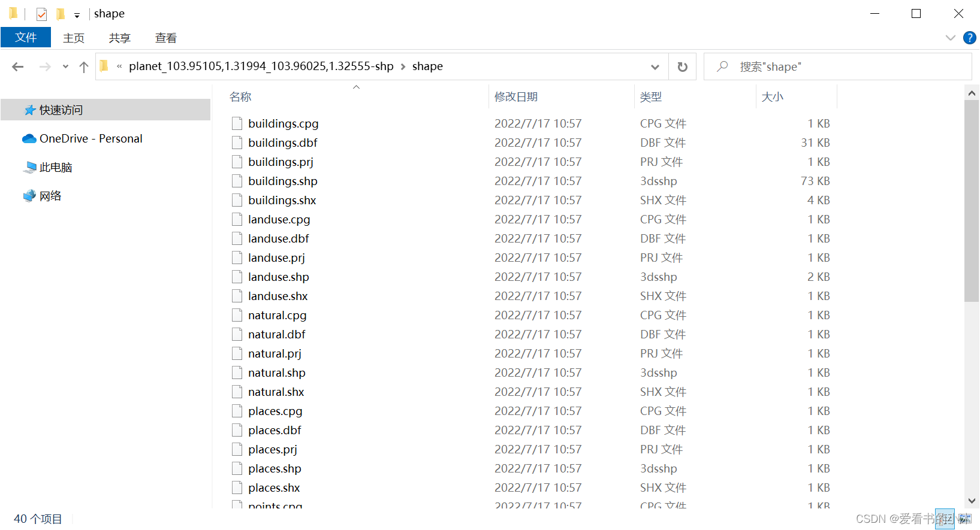Open the Customize Quick Access Toolbar dropdown
This screenshot has height=530, width=980.
click(77, 15)
